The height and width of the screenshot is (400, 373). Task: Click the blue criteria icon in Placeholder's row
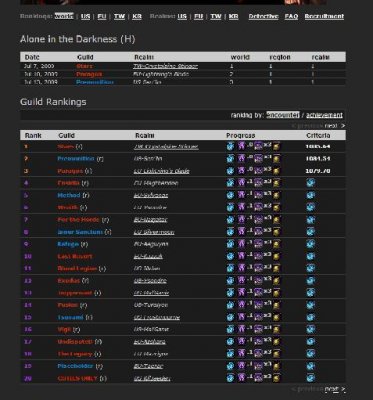point(310,366)
